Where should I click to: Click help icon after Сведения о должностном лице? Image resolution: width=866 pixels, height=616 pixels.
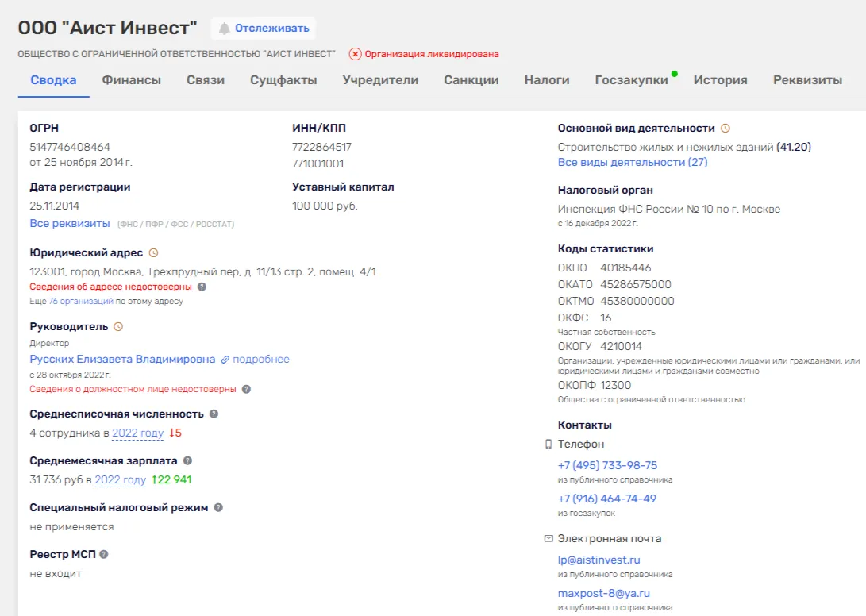(246, 389)
